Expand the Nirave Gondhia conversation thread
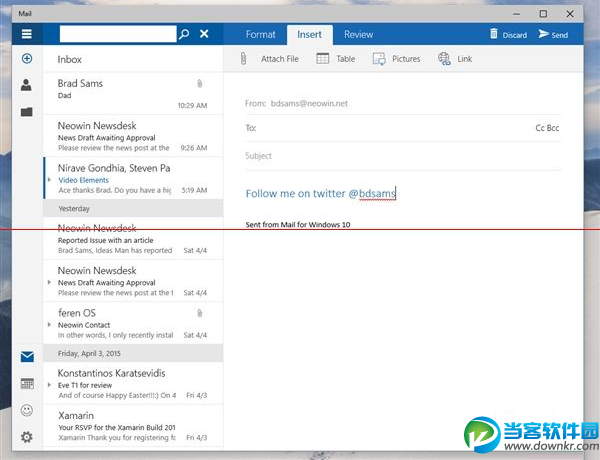The image size is (600, 460). pos(50,180)
